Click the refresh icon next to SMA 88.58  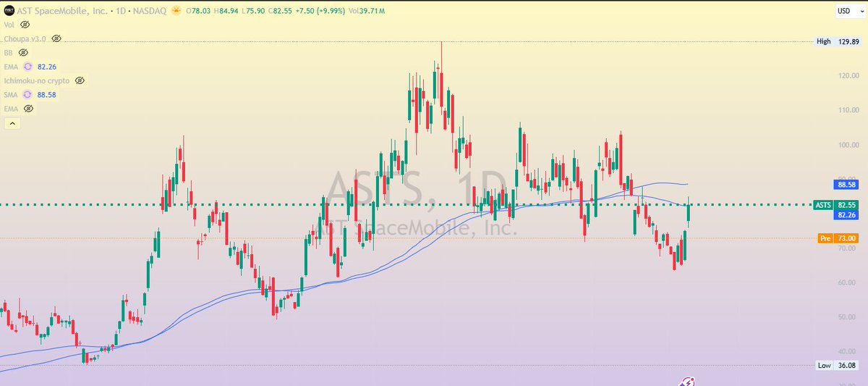point(28,95)
